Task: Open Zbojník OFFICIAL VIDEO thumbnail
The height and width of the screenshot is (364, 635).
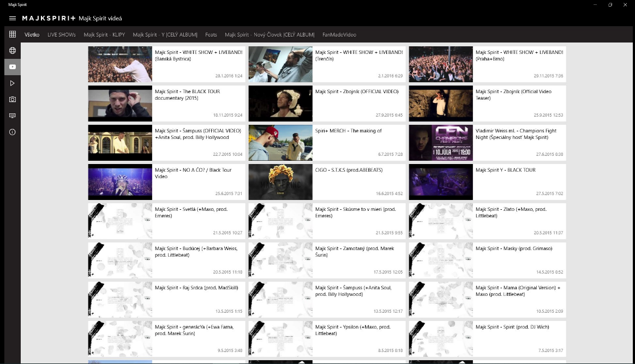Action: pos(280,104)
